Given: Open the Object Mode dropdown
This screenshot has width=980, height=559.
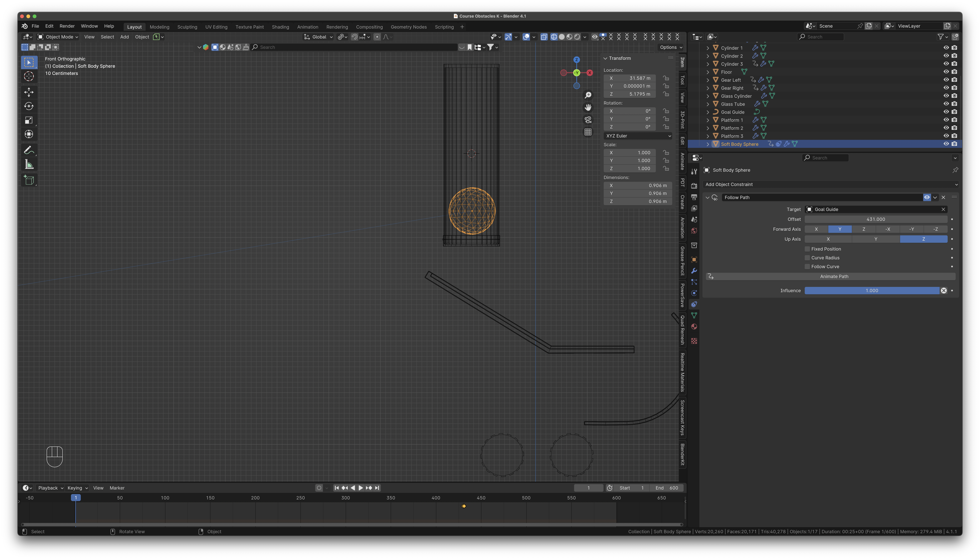Looking at the screenshot, I should point(58,37).
